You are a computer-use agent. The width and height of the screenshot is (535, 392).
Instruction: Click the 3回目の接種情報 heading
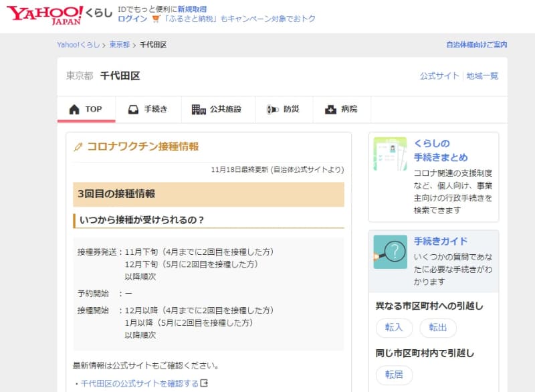coord(116,194)
